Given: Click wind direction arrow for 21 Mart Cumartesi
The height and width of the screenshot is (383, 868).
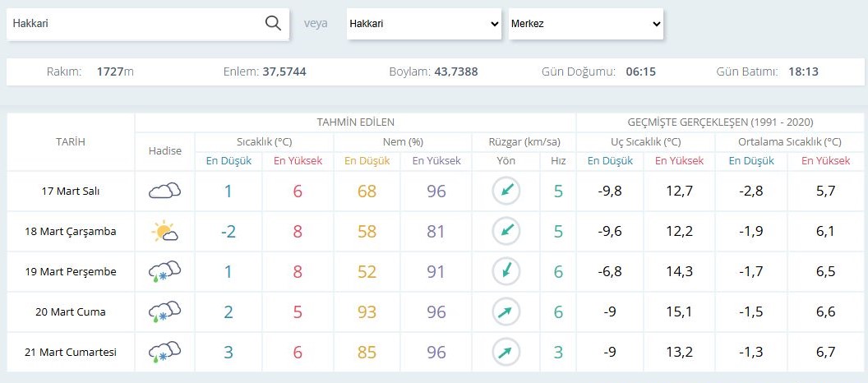Looking at the screenshot, I should 506,353.
